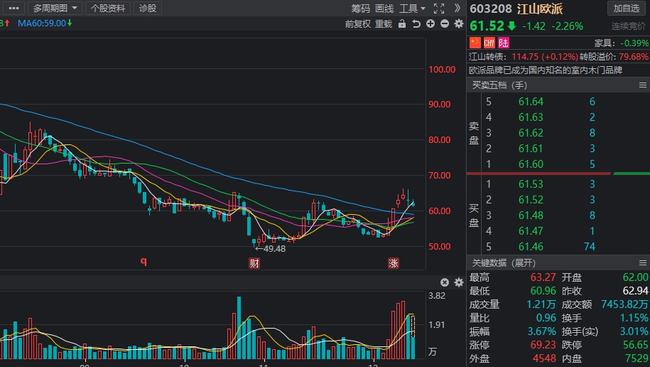Screen dimensions: 650x367
Task: Open the 关键数据 panel menu icon
Action: click(643, 262)
